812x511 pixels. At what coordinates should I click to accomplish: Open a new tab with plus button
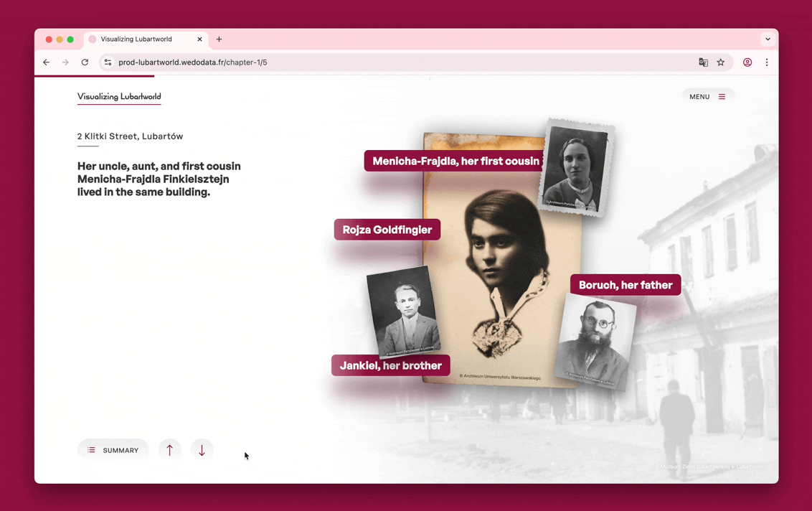(x=219, y=39)
